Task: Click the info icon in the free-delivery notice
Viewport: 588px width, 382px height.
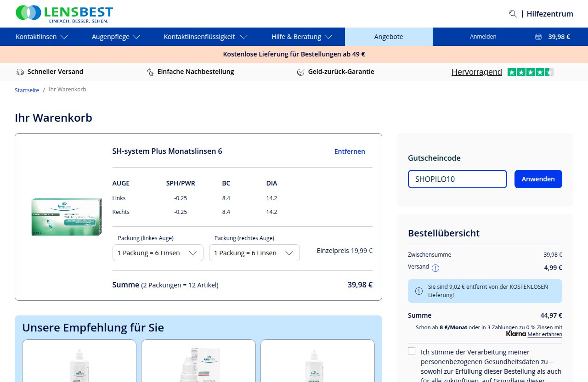Action: tap(419, 291)
